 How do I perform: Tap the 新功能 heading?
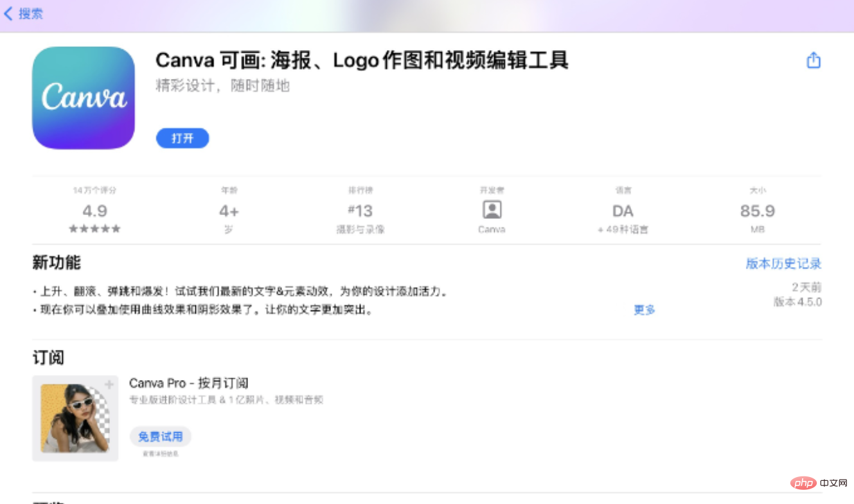tap(57, 263)
